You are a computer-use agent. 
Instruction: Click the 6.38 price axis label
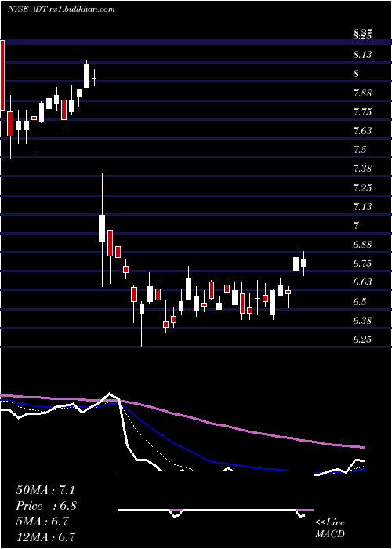pos(362,321)
